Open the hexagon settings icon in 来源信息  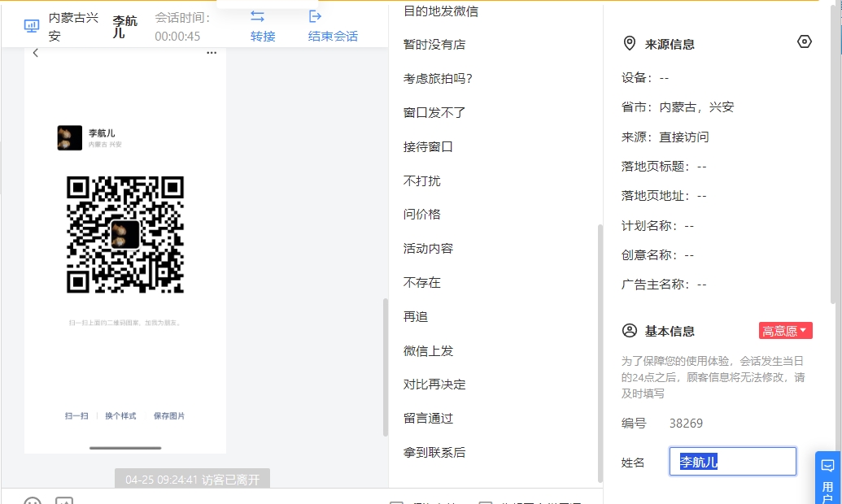(x=804, y=42)
